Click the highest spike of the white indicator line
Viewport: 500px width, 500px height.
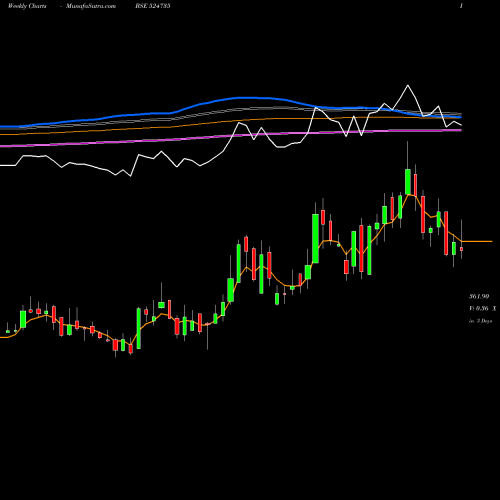(x=407, y=86)
